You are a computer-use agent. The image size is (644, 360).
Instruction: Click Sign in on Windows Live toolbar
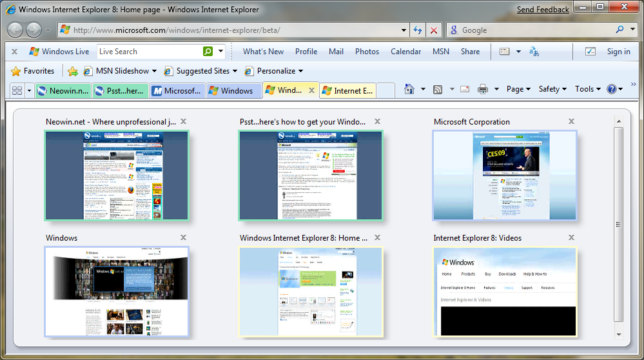[x=618, y=52]
